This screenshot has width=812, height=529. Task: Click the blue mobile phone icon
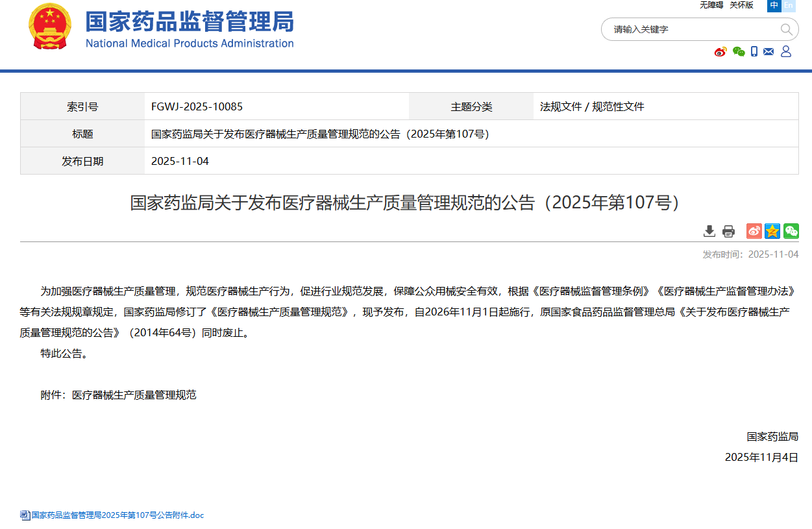click(754, 52)
